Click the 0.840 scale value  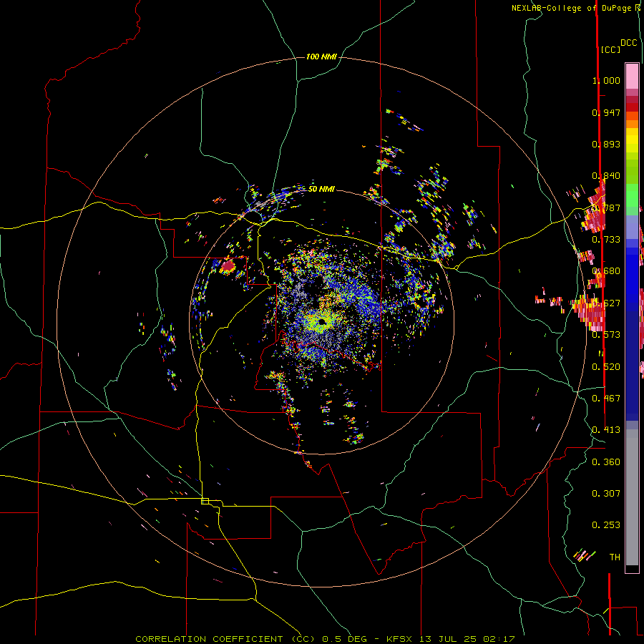(606, 176)
